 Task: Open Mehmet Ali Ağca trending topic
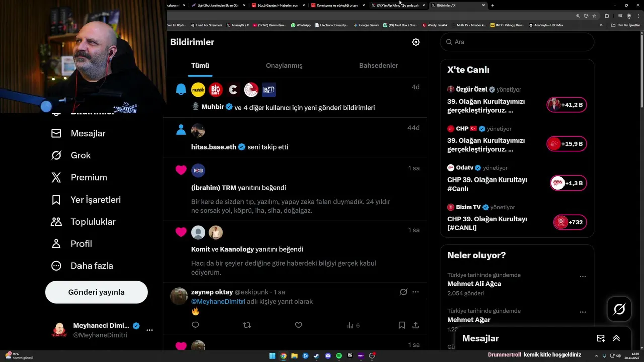click(x=474, y=284)
